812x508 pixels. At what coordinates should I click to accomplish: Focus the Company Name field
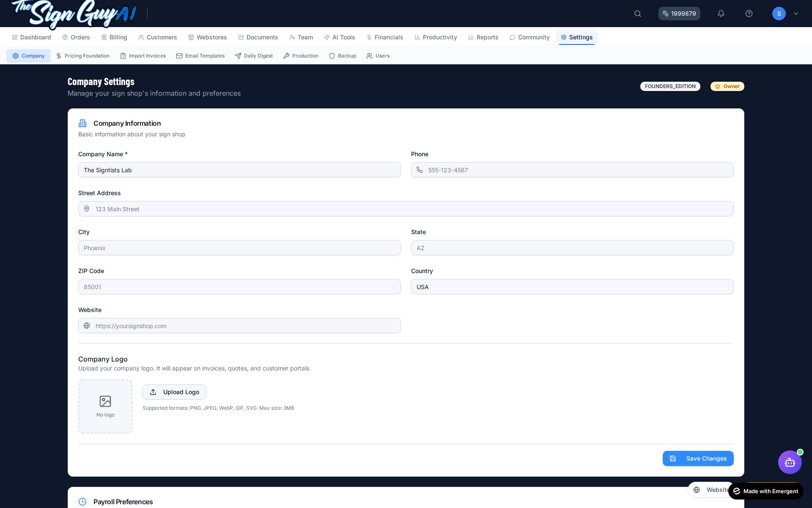[x=239, y=170]
